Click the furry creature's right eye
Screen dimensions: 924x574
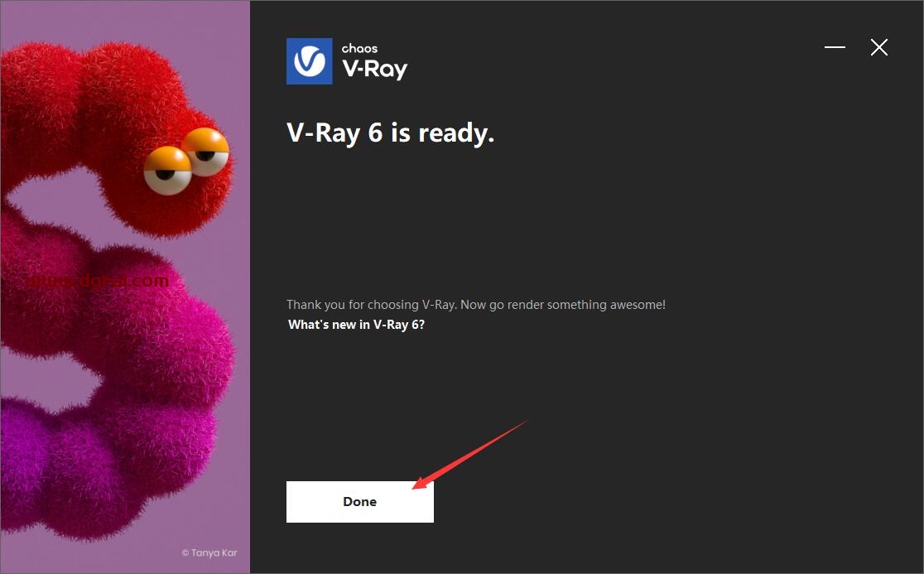[205, 152]
